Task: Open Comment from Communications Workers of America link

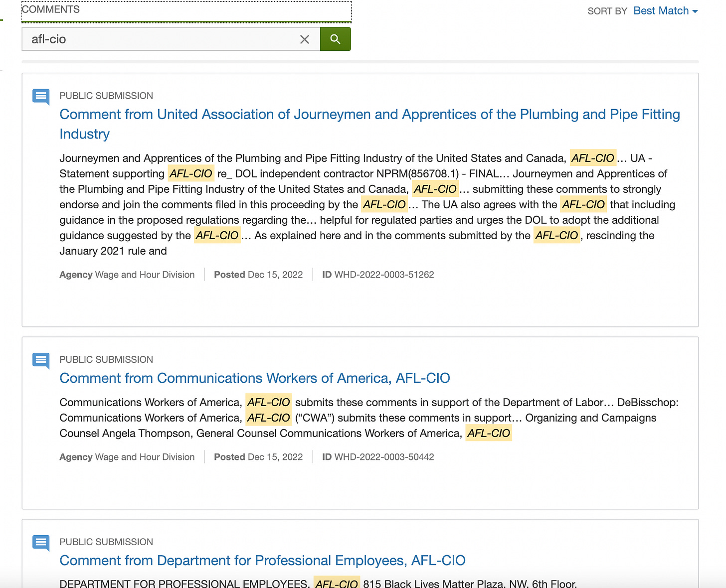Action: [255, 378]
